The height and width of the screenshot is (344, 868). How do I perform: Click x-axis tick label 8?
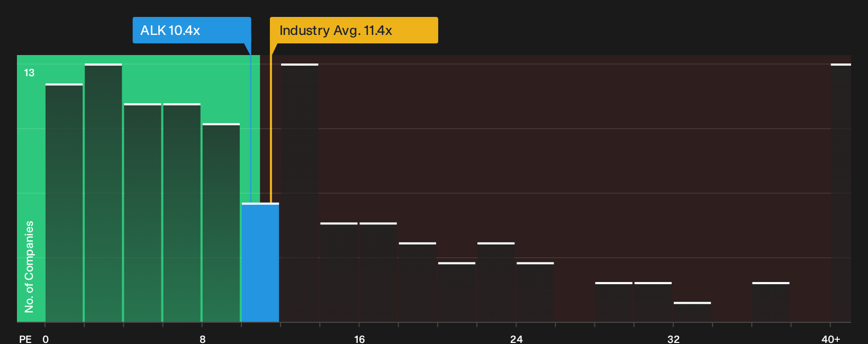(x=203, y=339)
